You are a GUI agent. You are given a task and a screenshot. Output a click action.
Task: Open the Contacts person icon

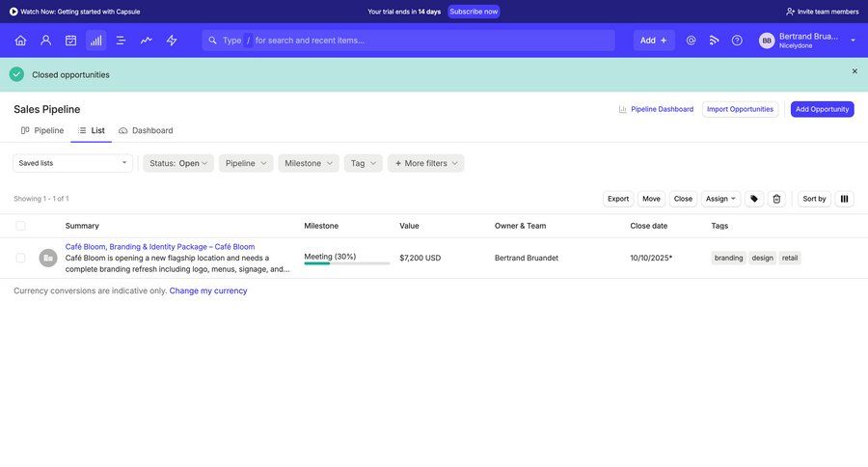click(x=45, y=41)
